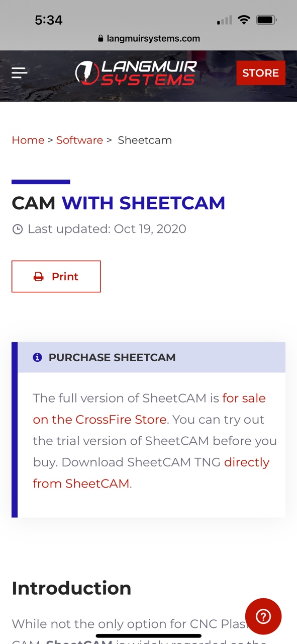The image size is (297, 644).
Task: Open the hamburger navigation menu
Action: tap(20, 73)
